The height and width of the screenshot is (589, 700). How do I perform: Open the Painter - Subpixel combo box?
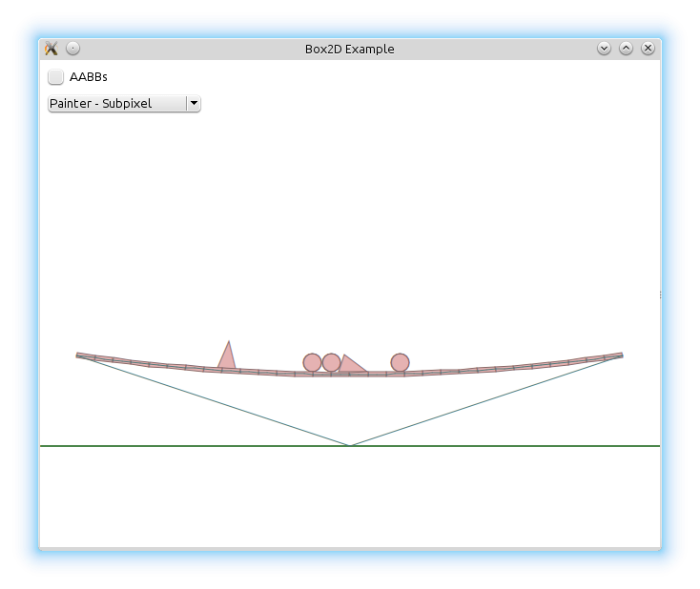tap(116, 103)
